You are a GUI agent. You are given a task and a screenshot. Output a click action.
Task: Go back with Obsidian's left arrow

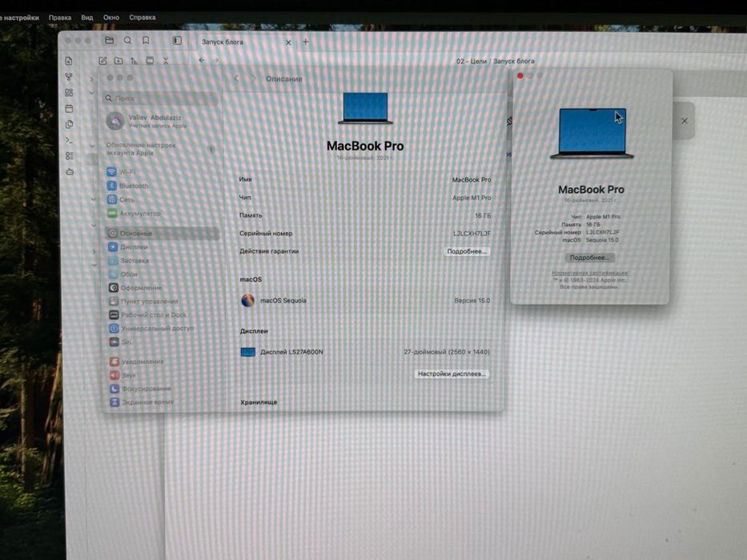(x=202, y=61)
